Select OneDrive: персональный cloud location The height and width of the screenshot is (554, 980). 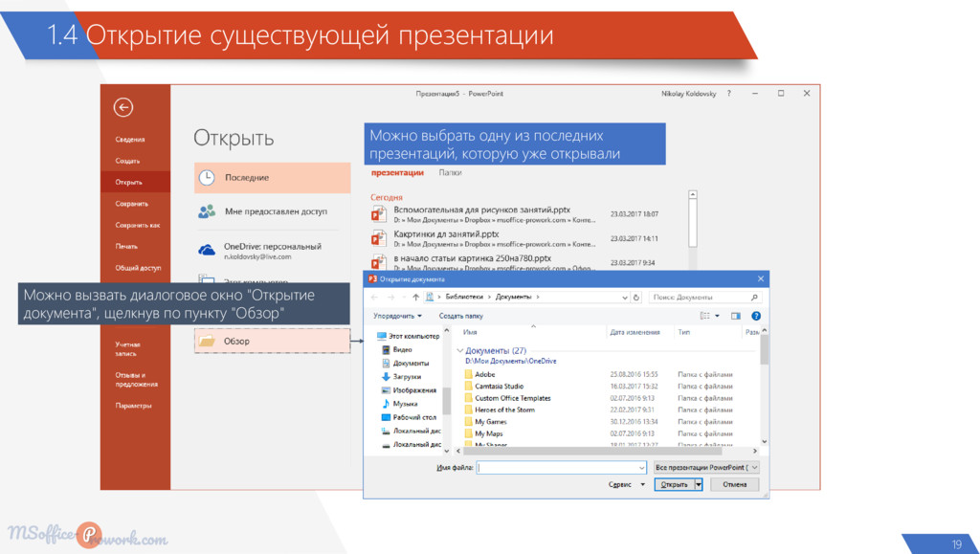click(x=273, y=251)
